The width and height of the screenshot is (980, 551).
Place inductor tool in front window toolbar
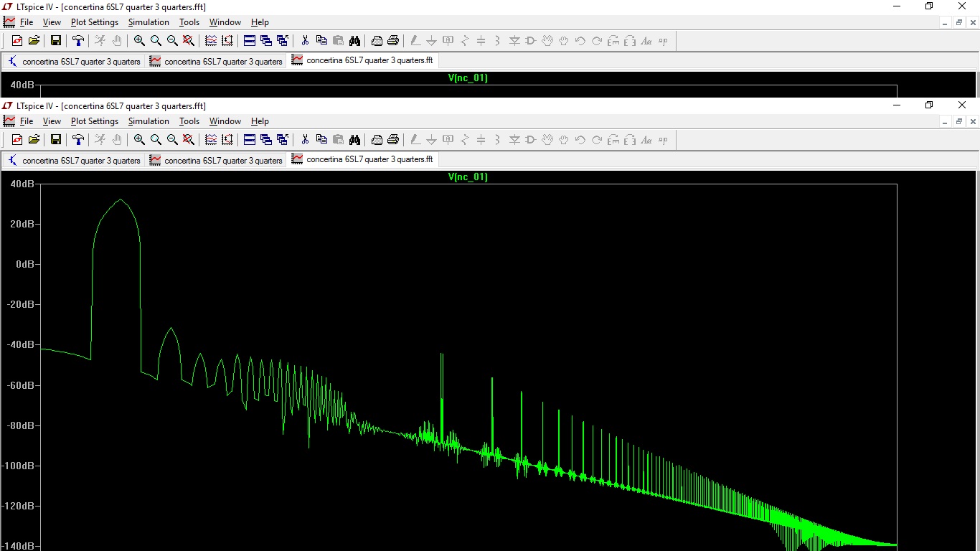point(498,140)
